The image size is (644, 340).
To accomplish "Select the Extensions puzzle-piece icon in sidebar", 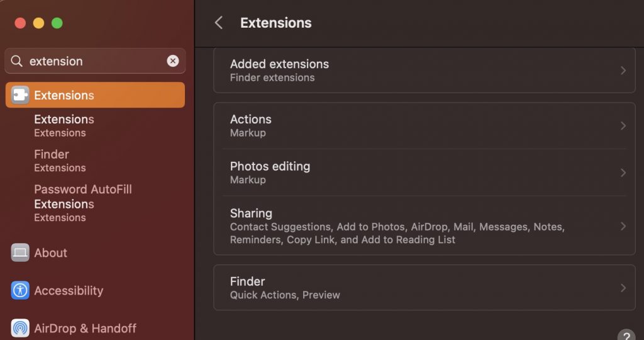I will [20, 95].
